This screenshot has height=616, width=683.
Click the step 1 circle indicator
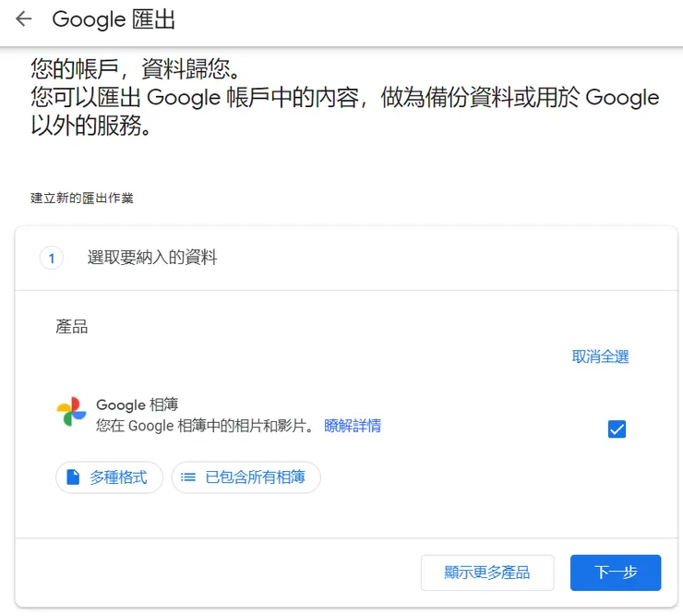[x=52, y=258]
